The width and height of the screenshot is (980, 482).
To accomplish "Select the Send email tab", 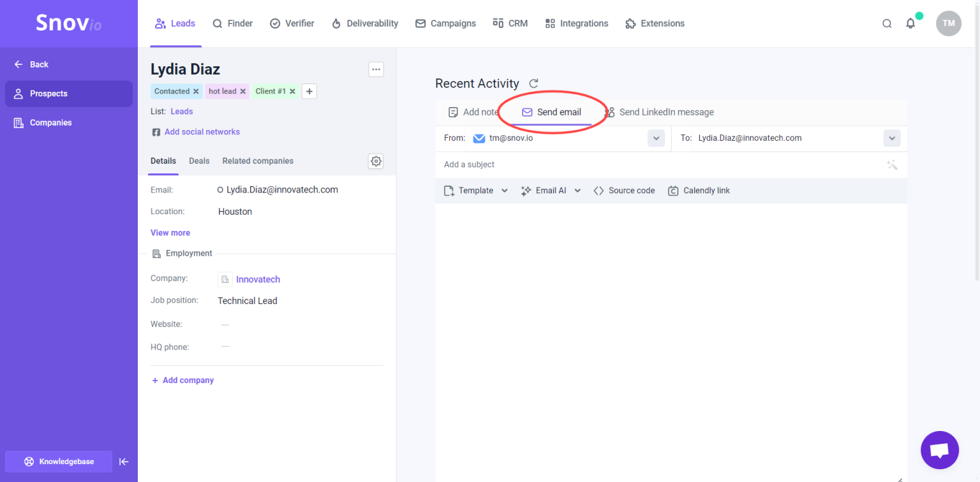I will (x=552, y=112).
